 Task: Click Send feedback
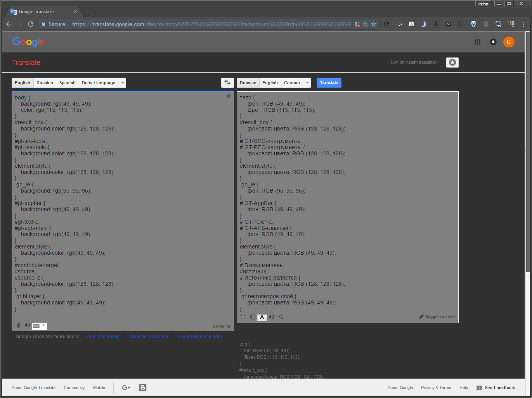point(496,388)
